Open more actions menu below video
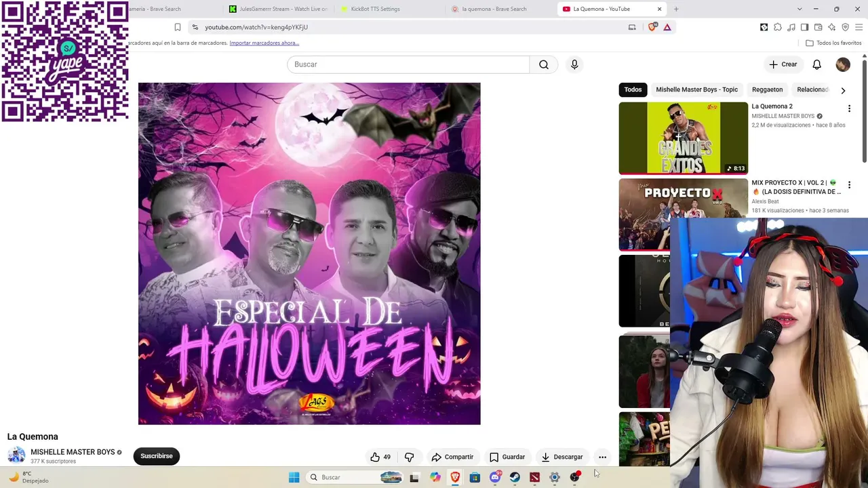 point(602,457)
